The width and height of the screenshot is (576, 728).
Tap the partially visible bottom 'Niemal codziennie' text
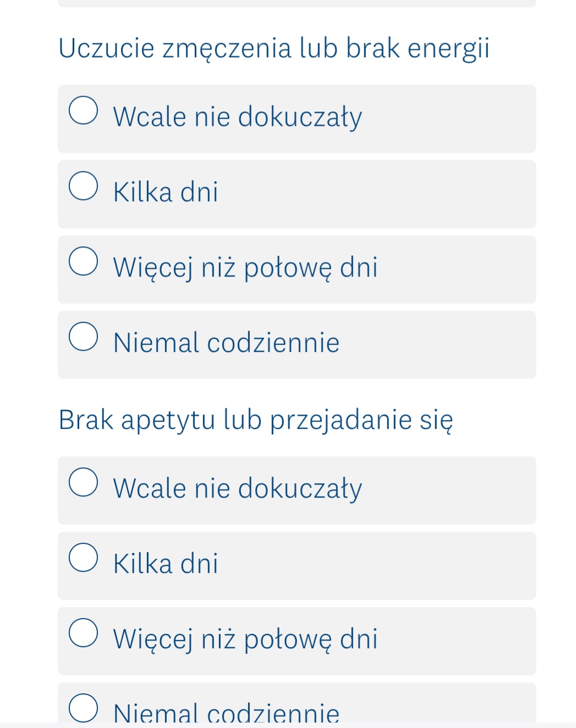pos(226,713)
